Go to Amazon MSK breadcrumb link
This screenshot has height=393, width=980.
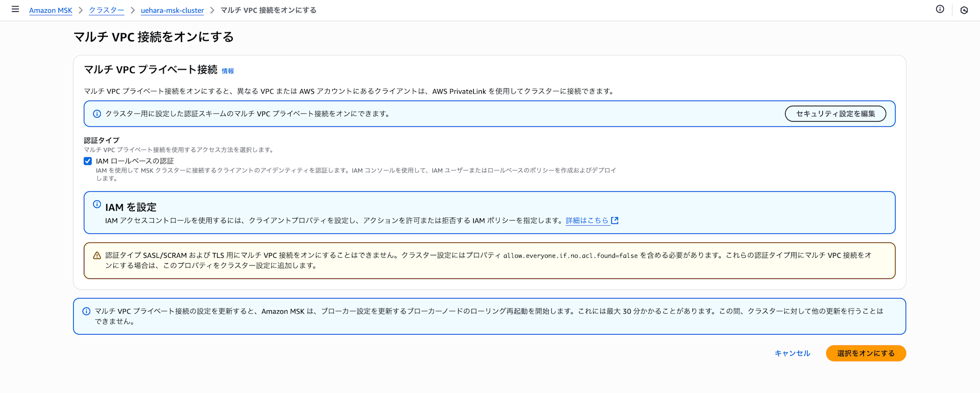tap(50, 10)
